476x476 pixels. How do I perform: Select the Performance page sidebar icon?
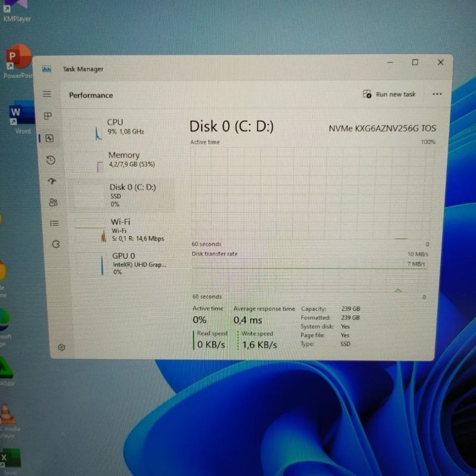(49, 138)
